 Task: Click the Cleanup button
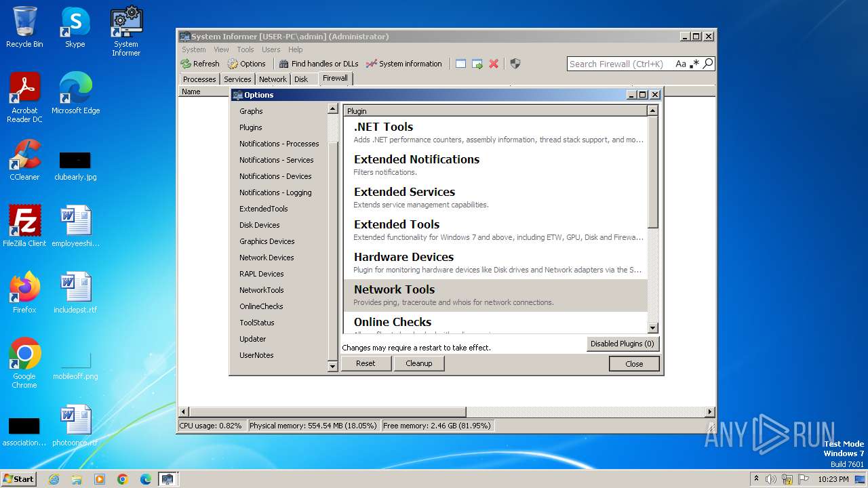tap(419, 363)
